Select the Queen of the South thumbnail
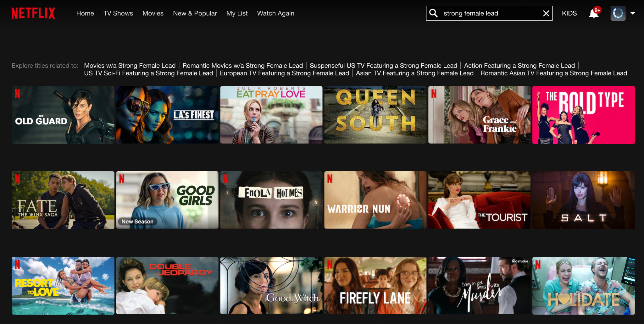 click(375, 115)
